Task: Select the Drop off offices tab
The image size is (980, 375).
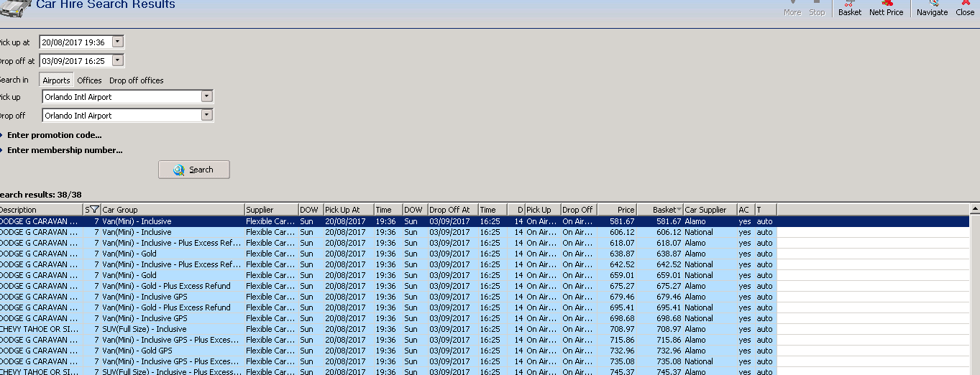Action: point(137,80)
